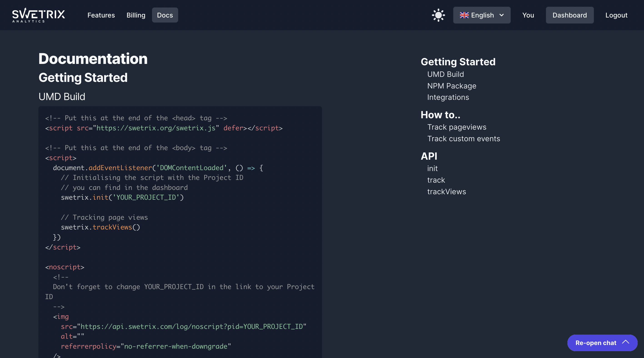The width and height of the screenshot is (644, 358).
Task: Click 'DOMContentLoaded' string in code
Action: click(192, 168)
